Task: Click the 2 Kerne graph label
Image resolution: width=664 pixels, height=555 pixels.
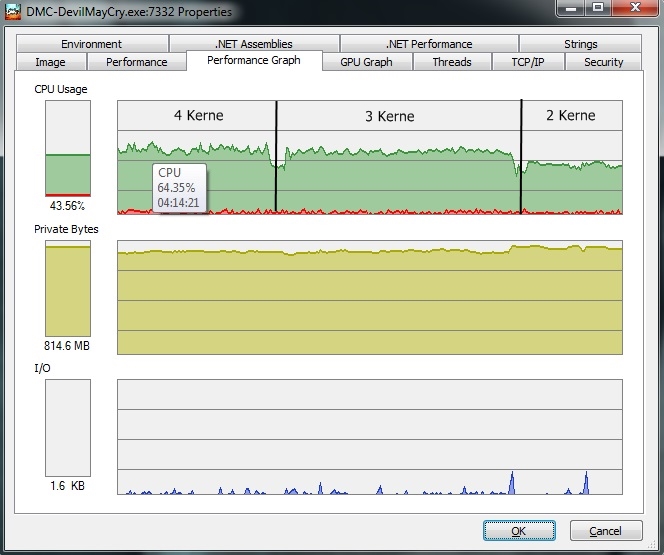Action: pyautogui.click(x=570, y=116)
